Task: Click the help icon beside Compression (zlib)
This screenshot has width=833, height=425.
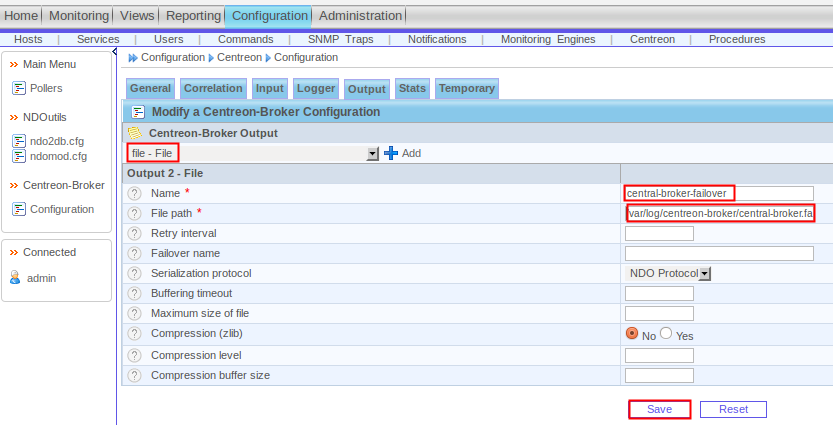Action: (134, 334)
